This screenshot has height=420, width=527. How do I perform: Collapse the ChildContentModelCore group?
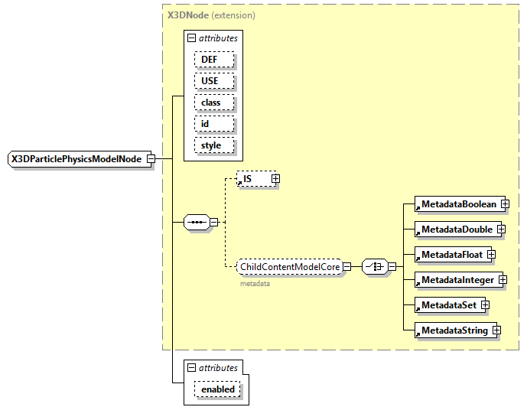[x=346, y=267]
